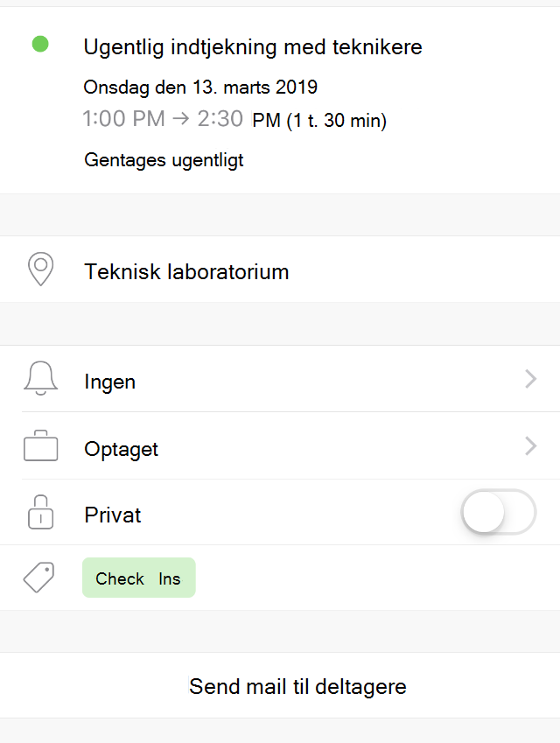Expand availability chevron next to Optaget
The image size is (560, 743).
pos(531,446)
